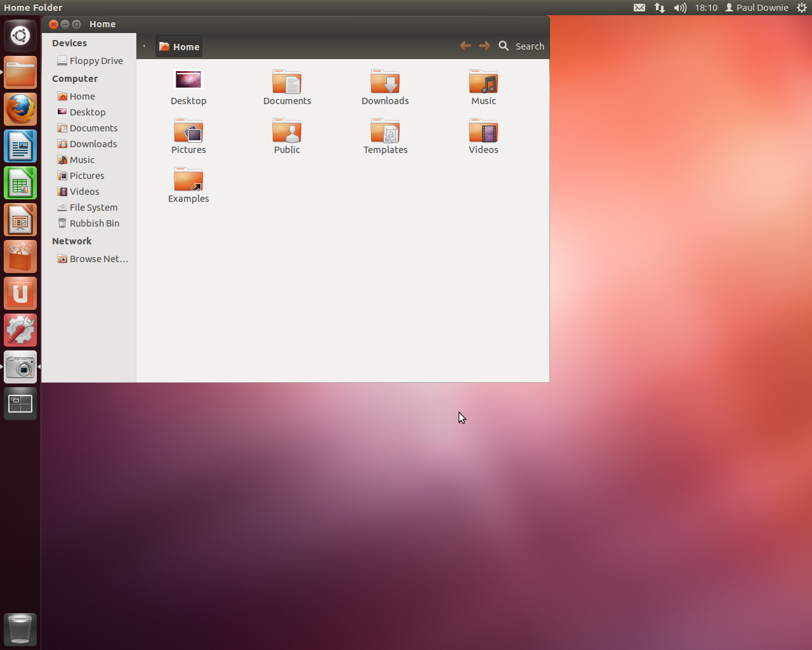Viewport: 812px width, 650px height.
Task: Click the forward navigation arrow
Action: coord(484,45)
